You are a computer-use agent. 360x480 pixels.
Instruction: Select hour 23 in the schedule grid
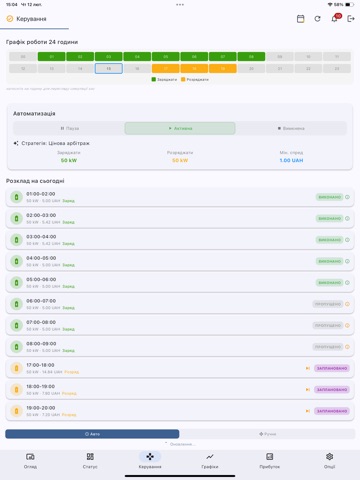pos(337,68)
